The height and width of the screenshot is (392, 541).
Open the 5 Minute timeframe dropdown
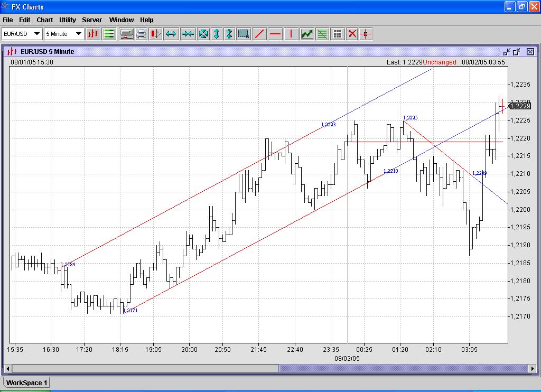[79, 34]
